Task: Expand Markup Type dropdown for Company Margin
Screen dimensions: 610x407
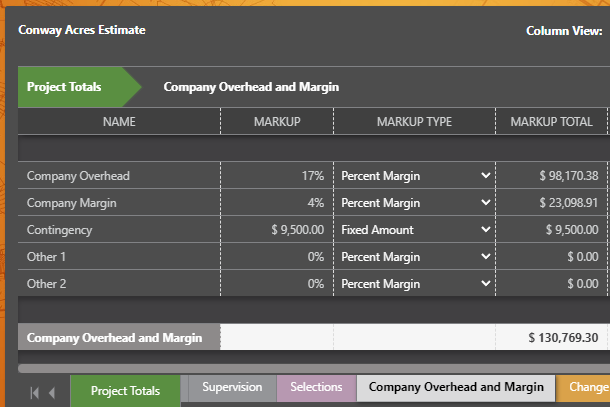Action: coord(415,203)
